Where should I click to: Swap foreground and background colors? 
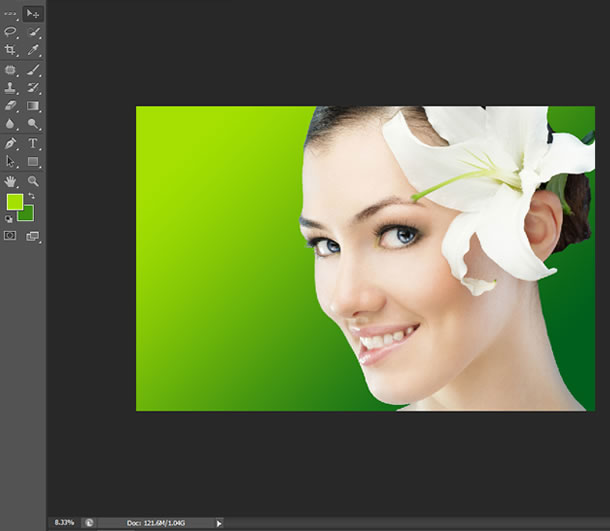pos(31,197)
